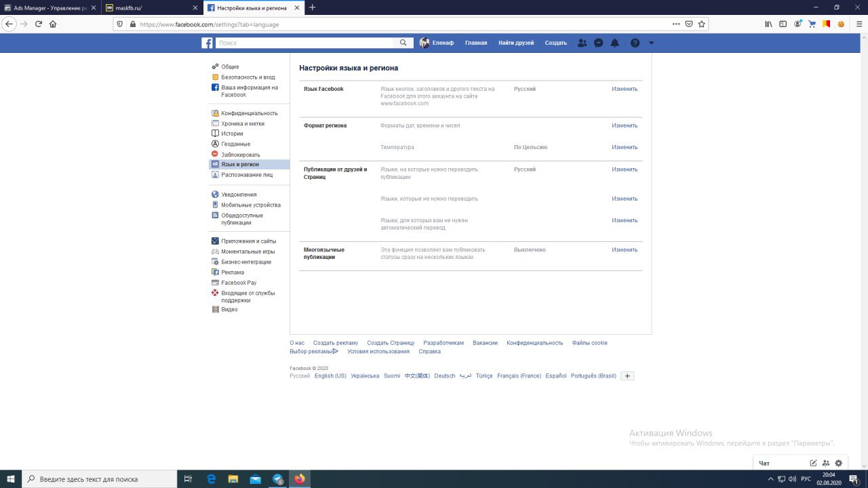Viewport: 868px width, 488px height.
Task: Toggle Firefox sidebar view icon
Action: 783,24
